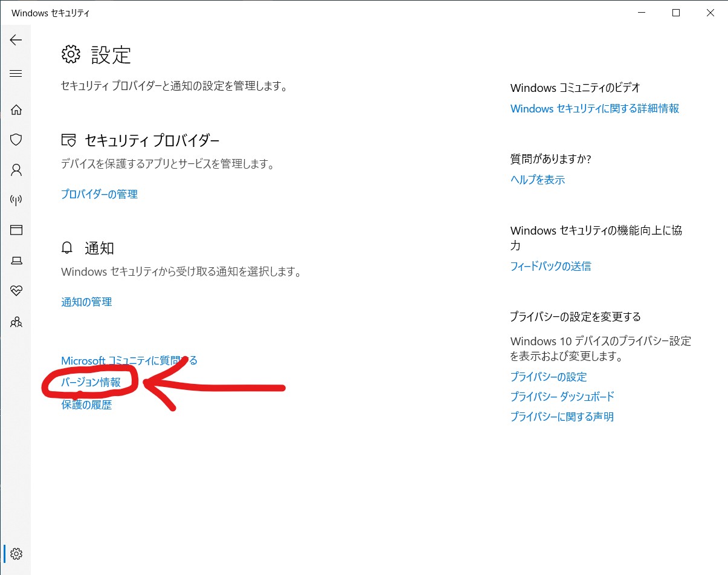Click ヘルプを表示 link
Screen dimensions: 728x575
pyautogui.click(x=538, y=180)
